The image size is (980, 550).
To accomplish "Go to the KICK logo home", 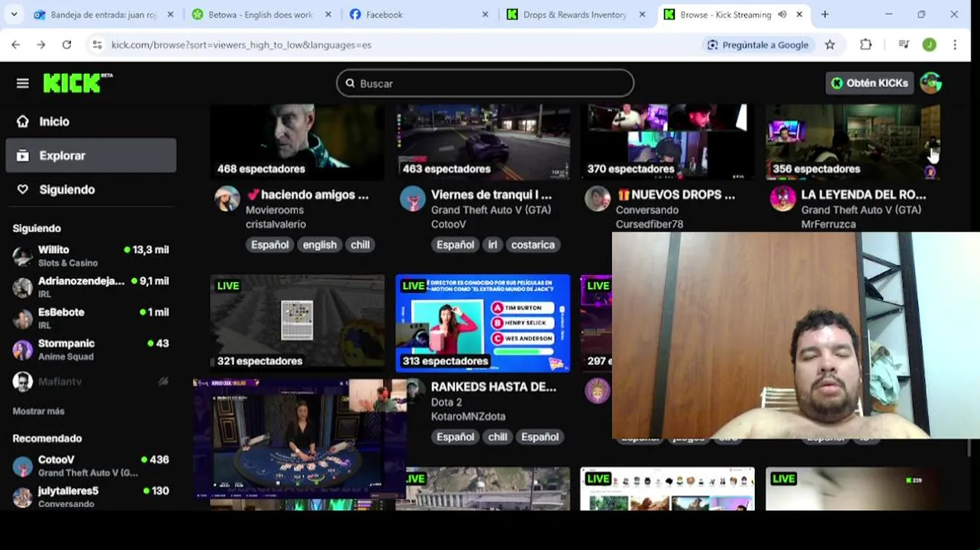I will (77, 82).
